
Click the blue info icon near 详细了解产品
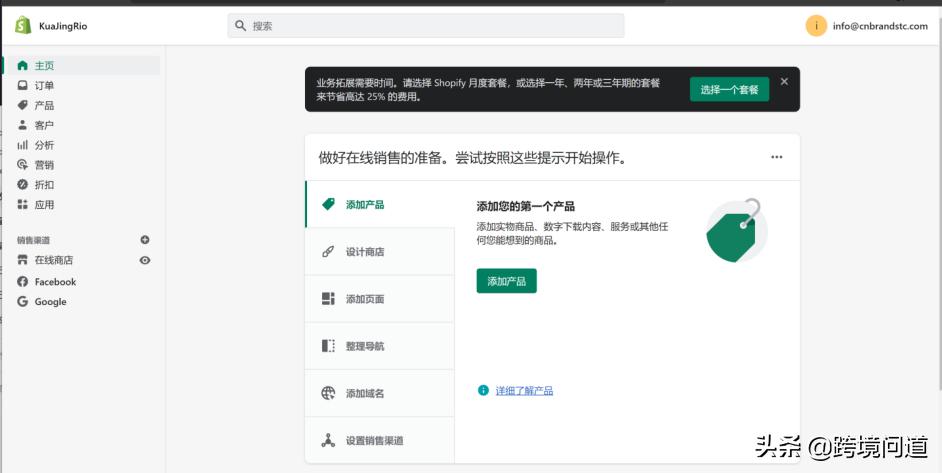point(483,391)
